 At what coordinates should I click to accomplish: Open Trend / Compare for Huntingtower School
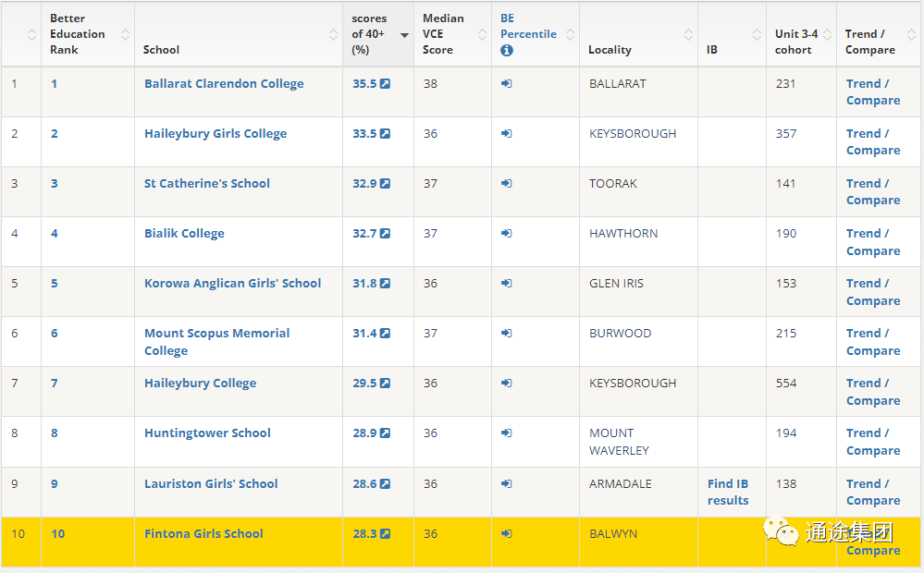point(873,442)
